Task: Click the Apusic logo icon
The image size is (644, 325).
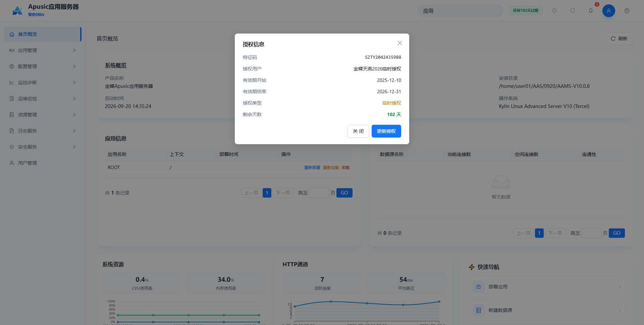Action: 17,10
